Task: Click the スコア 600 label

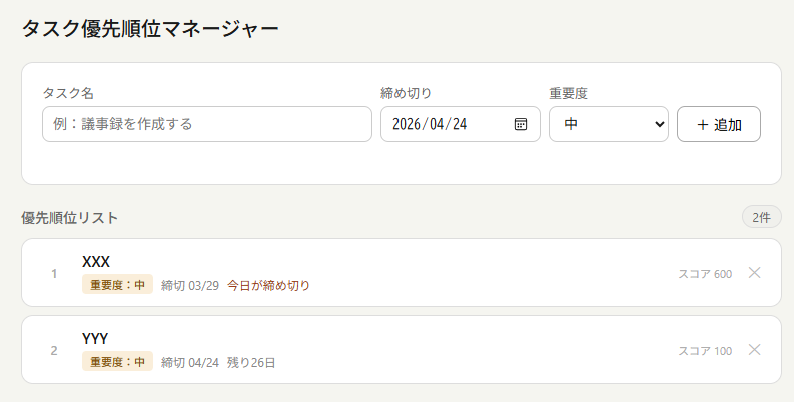Action: coord(705,273)
